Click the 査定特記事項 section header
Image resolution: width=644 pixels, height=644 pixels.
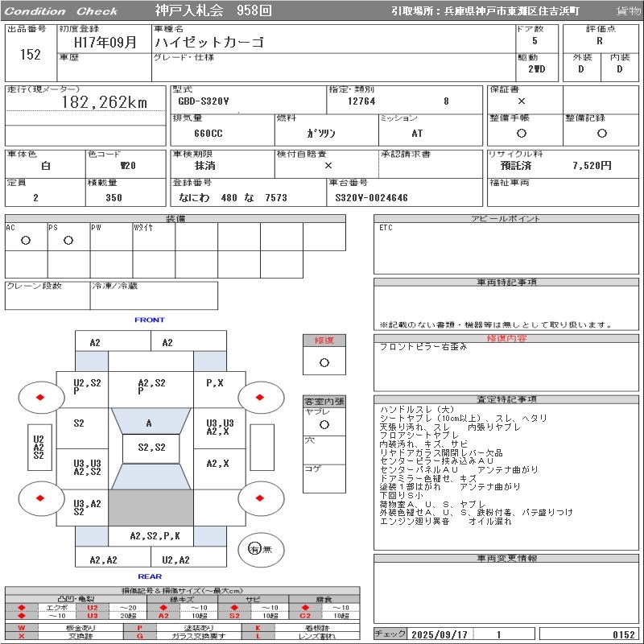[506, 399]
